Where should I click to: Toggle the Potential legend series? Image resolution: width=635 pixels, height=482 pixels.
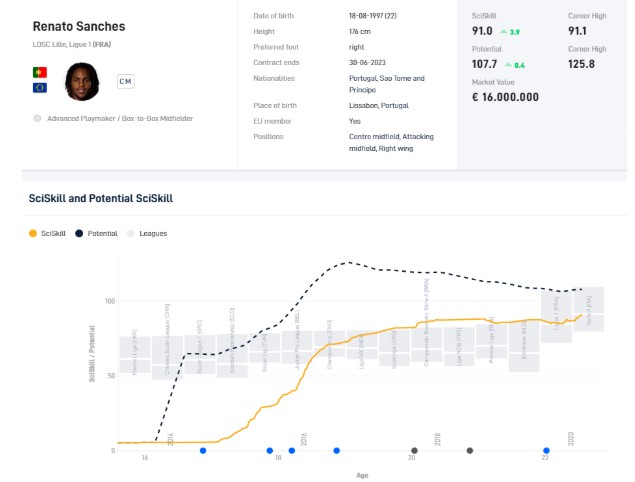pyautogui.click(x=96, y=233)
